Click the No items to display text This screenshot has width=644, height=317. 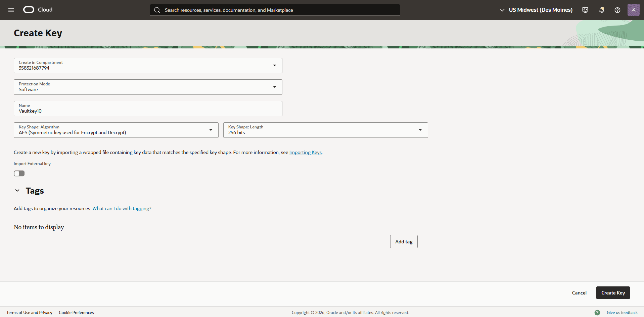39,227
